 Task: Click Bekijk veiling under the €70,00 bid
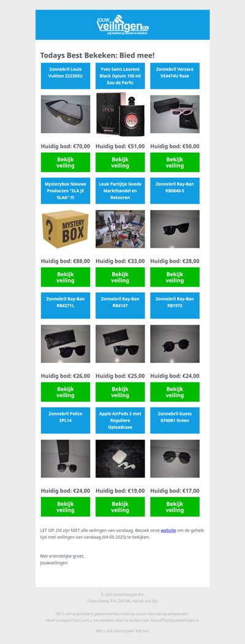[66, 162]
